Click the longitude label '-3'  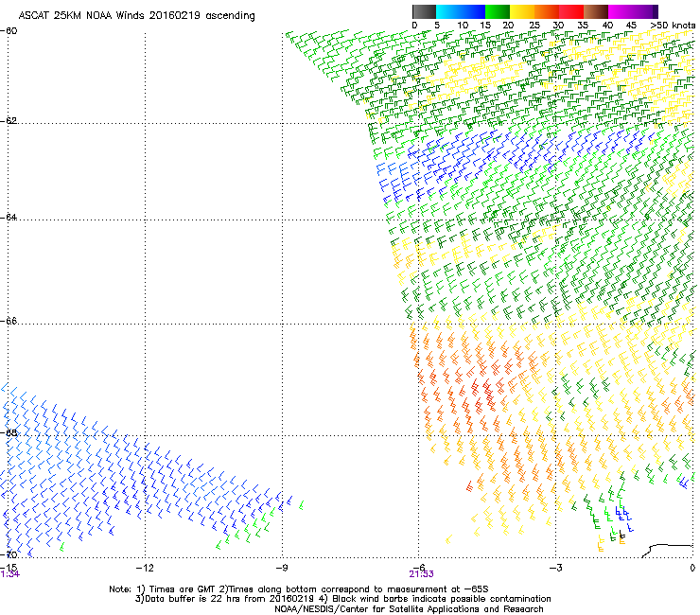[555, 568]
